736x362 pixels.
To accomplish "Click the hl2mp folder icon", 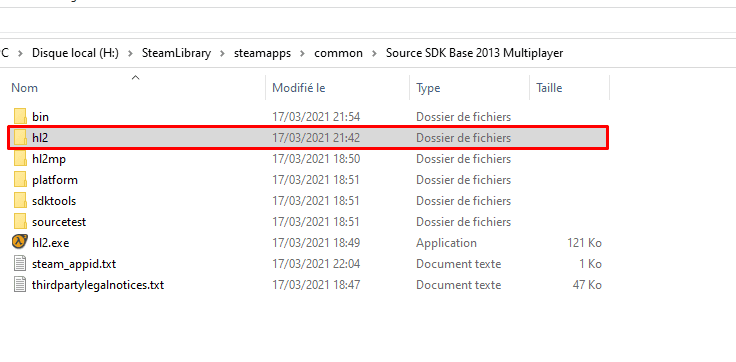I will tap(20, 159).
